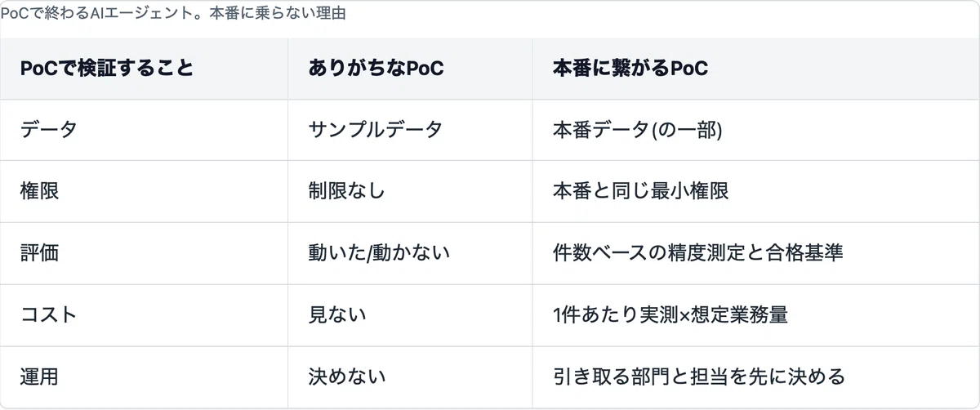Click the 本番と同じ最小権限 cell

641,191
